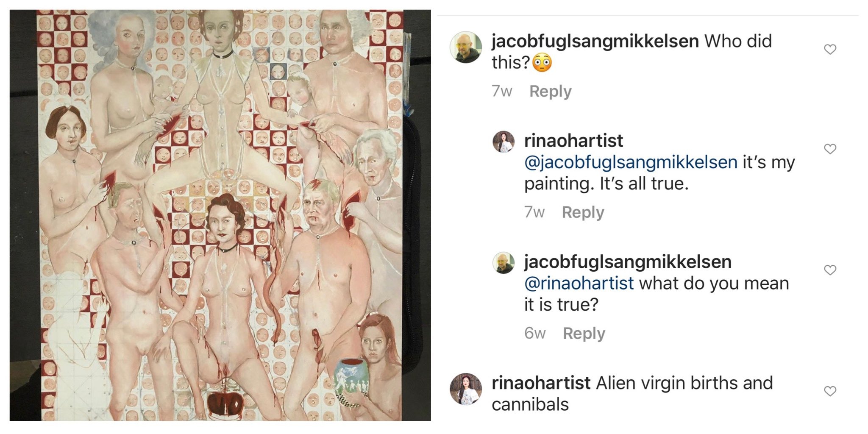
Task: Like the 'Who did this?' comment
Action: (x=830, y=50)
